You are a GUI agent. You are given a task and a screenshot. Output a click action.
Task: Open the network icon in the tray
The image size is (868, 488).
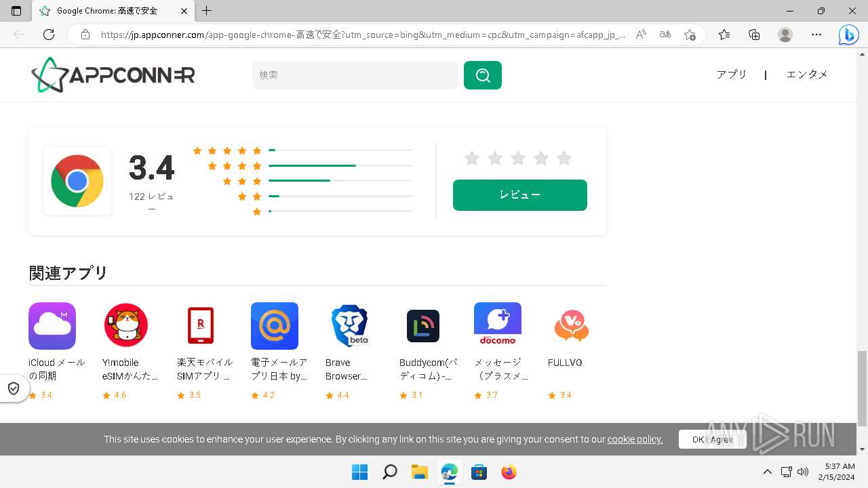pyautogui.click(x=786, y=472)
